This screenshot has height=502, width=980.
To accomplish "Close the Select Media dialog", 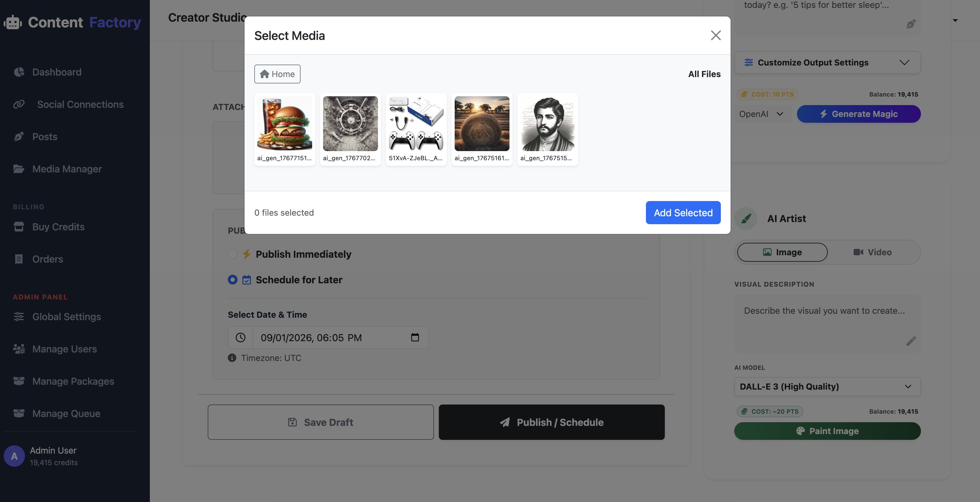I will point(716,35).
